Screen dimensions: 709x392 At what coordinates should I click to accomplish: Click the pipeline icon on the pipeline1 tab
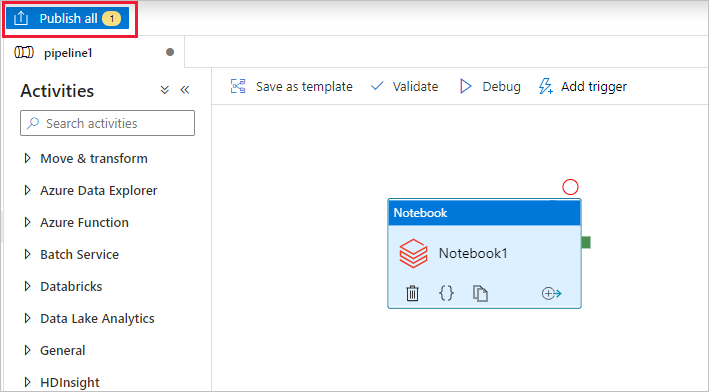click(24, 52)
